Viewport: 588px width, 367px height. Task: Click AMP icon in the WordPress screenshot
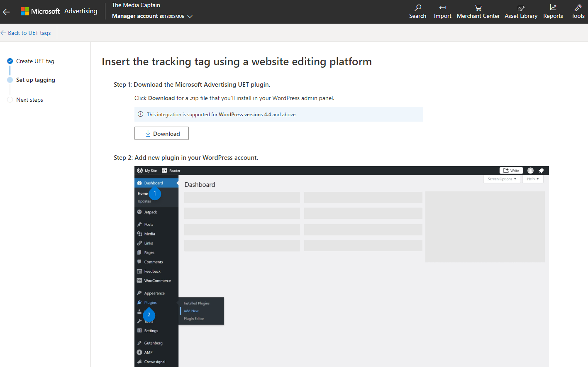point(139,352)
